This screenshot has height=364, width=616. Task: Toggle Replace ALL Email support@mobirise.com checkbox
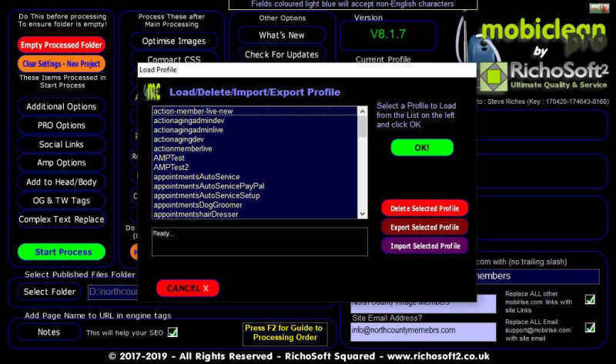(590, 328)
